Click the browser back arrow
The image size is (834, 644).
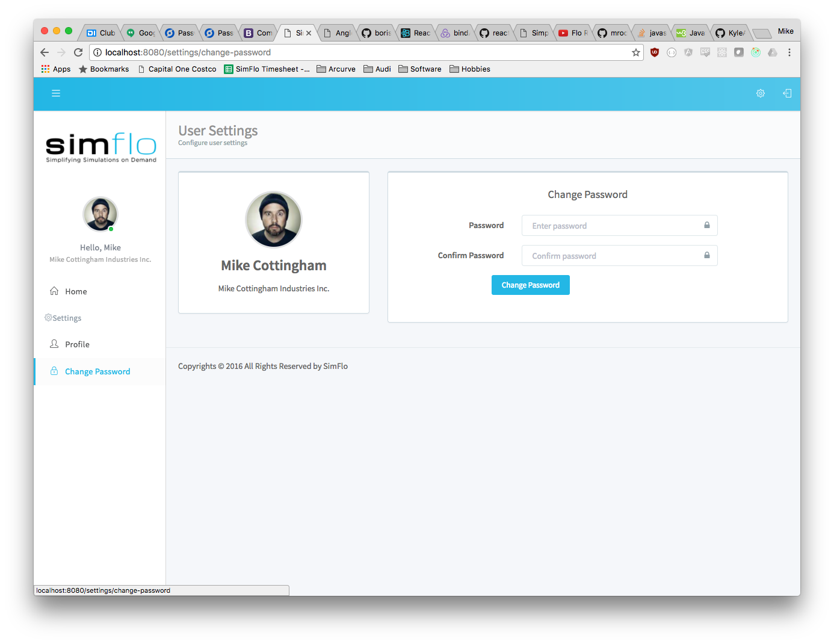(x=45, y=52)
